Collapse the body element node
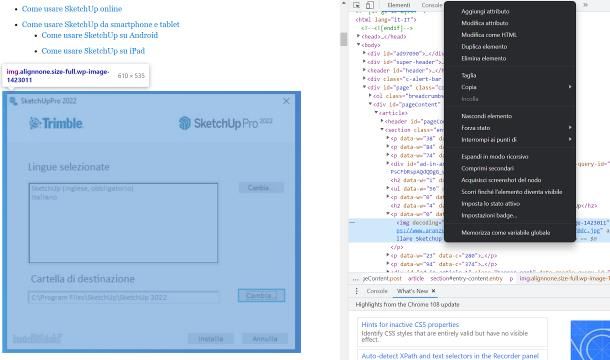Viewport: 610px width, 360px height. 358,45
